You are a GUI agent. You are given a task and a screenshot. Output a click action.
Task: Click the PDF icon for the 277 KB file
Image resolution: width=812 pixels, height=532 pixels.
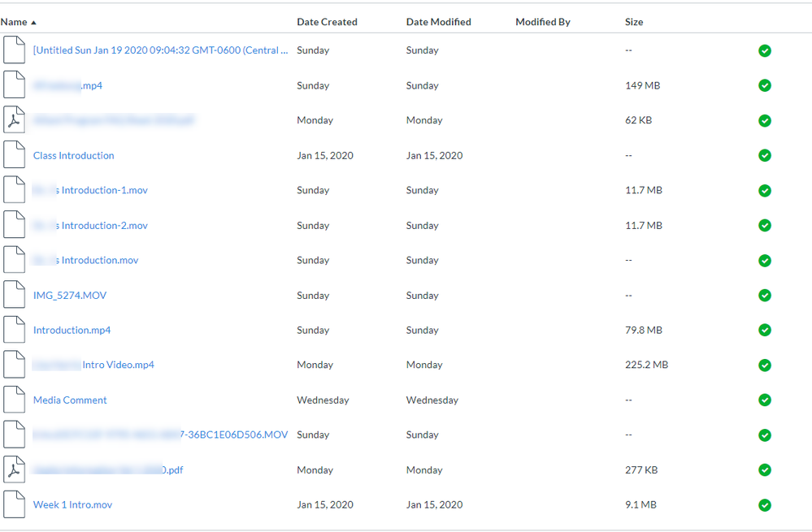coord(14,469)
